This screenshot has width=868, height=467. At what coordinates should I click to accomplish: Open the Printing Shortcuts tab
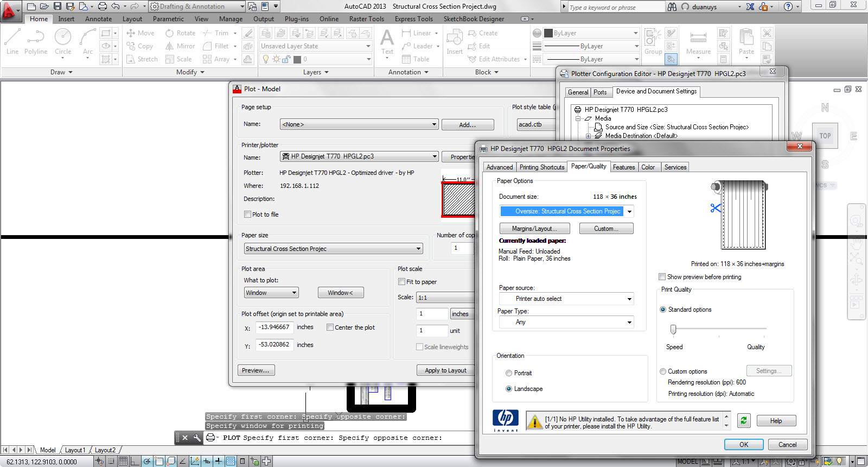point(542,167)
